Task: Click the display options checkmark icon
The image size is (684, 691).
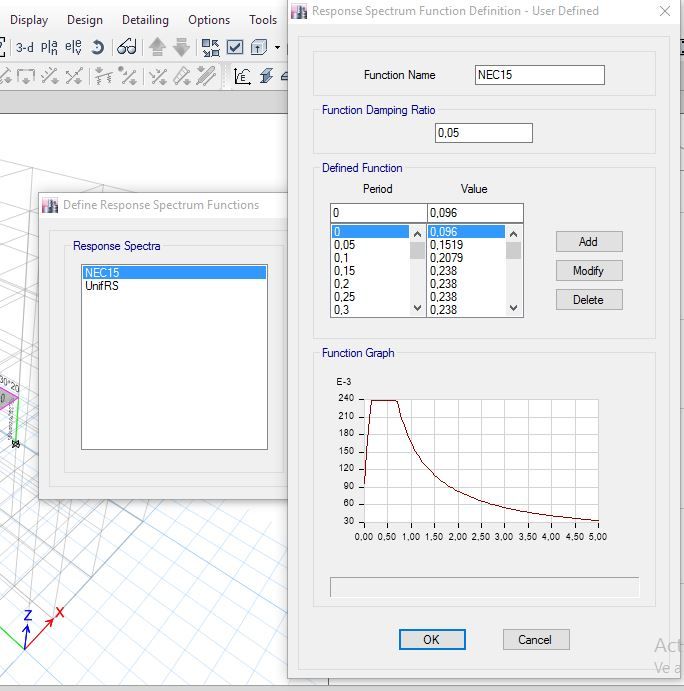Action: click(235, 47)
